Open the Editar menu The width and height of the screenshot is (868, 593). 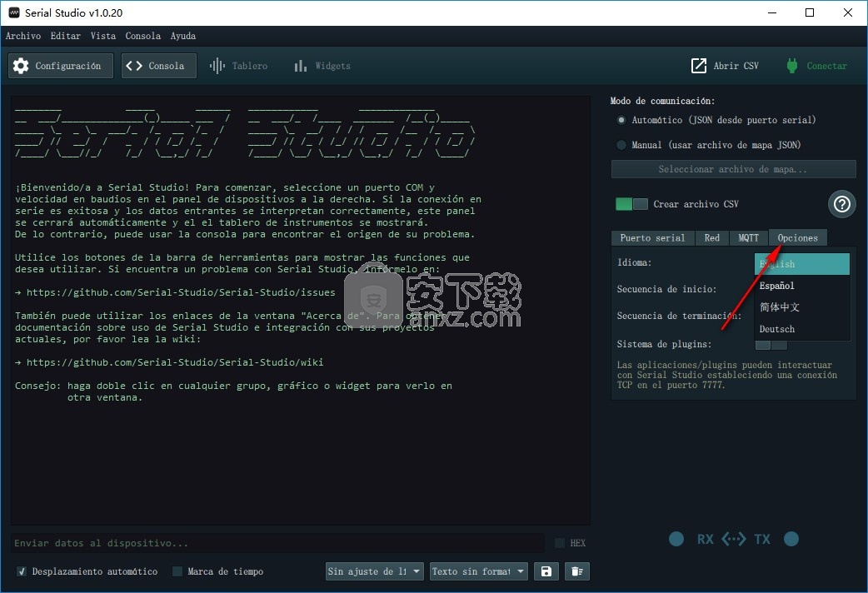coord(65,36)
